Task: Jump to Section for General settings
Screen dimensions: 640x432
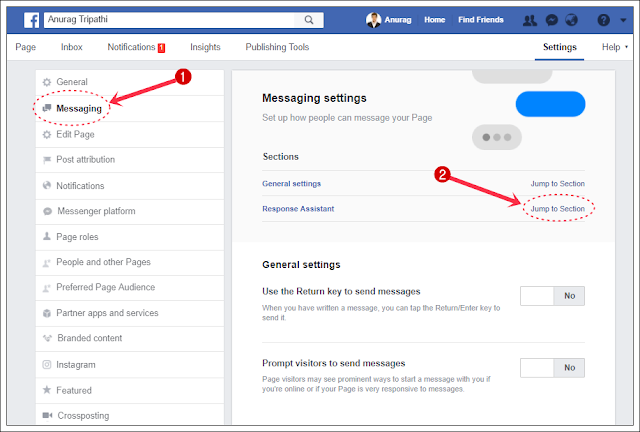Action: 558,184
